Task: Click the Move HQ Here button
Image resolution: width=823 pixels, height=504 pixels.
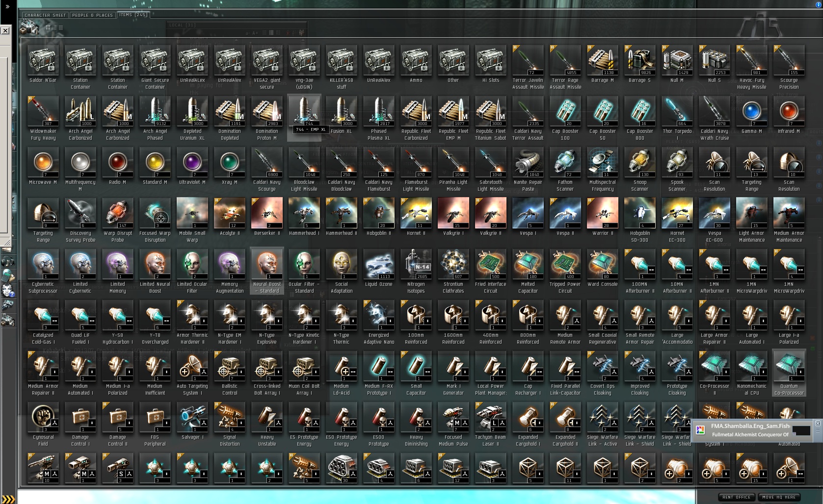Action: 779,497
